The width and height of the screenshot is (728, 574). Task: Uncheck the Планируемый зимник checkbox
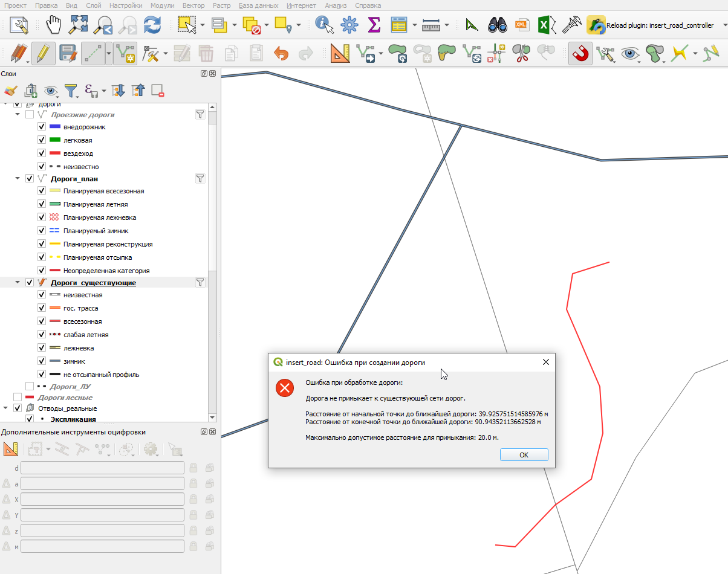42,231
